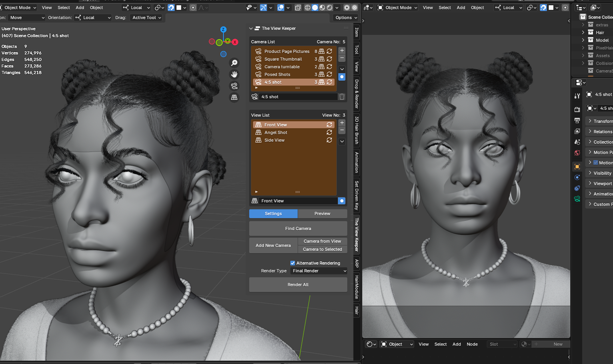Delete the 4:5 shot using the trash icon
This screenshot has height=364, width=613.
[342, 96]
